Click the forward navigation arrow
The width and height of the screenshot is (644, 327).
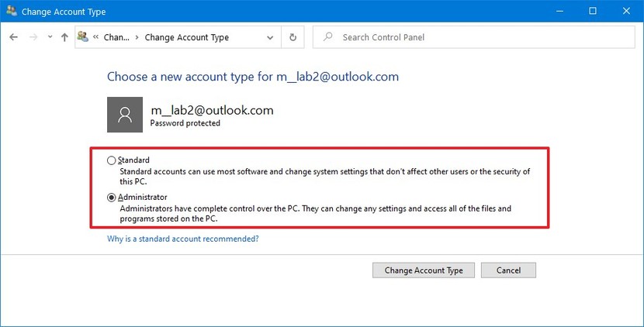[x=33, y=37]
